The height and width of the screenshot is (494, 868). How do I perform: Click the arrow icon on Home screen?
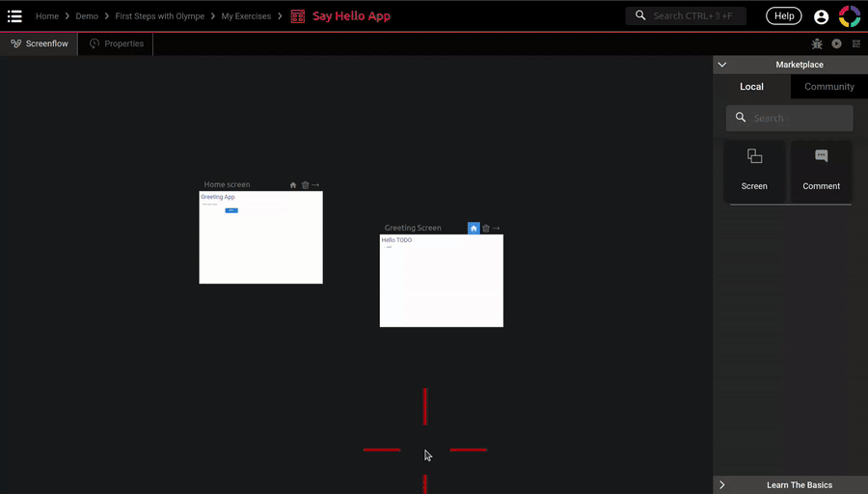pos(315,185)
